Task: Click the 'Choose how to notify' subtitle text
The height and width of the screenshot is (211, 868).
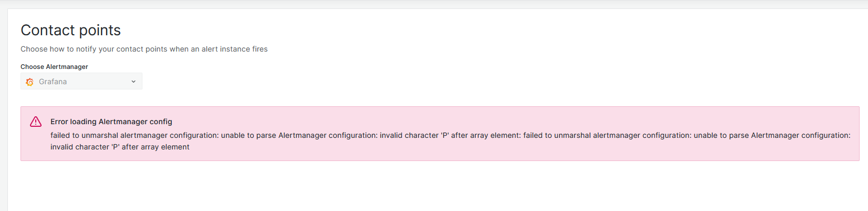Action: click(144, 49)
